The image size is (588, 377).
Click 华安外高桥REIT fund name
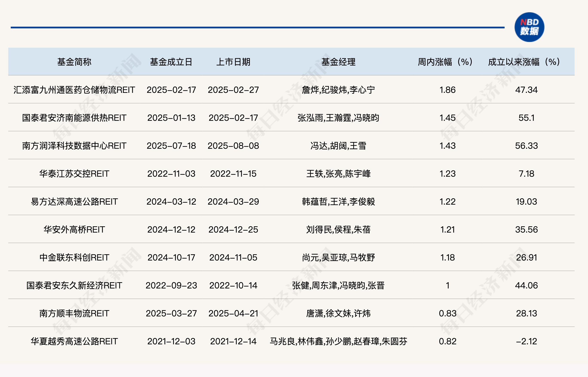coord(74,229)
